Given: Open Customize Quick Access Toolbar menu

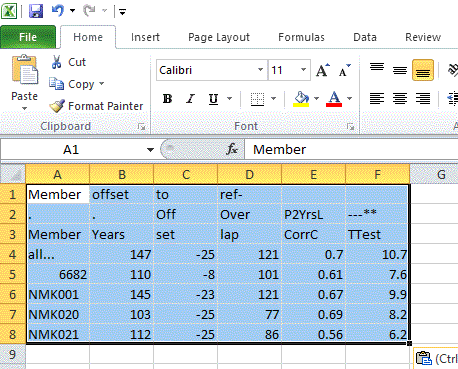Looking at the screenshot, I should (x=122, y=12).
